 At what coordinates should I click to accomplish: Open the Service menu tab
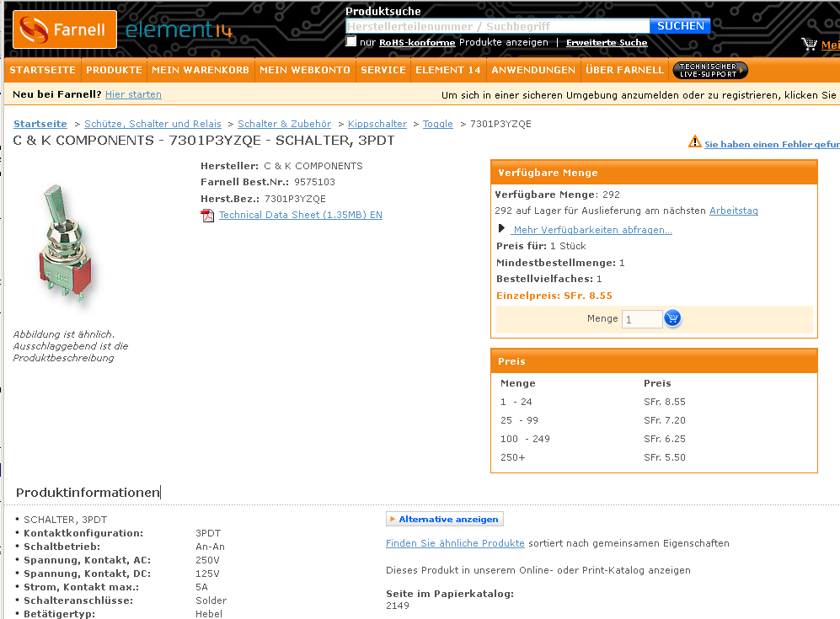[x=383, y=70]
